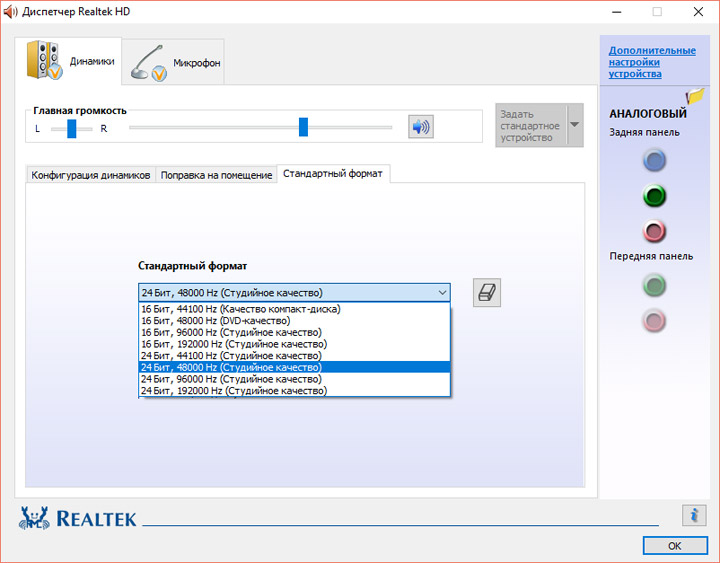Image resolution: width=720 pixels, height=563 pixels.
Task: Open the Поправка на помещение tab
Action: (216, 175)
